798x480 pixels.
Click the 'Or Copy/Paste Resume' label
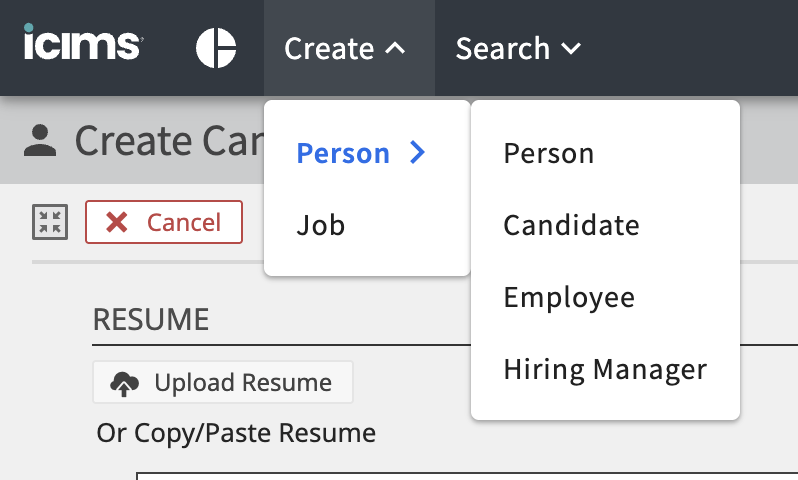[x=236, y=433]
